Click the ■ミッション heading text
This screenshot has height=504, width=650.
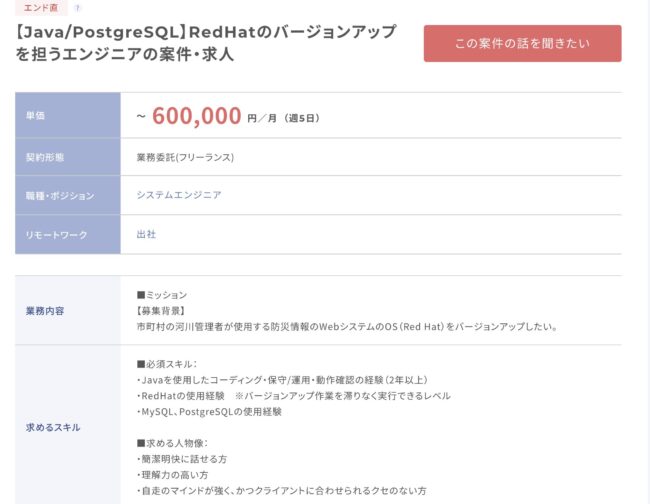tap(162, 295)
